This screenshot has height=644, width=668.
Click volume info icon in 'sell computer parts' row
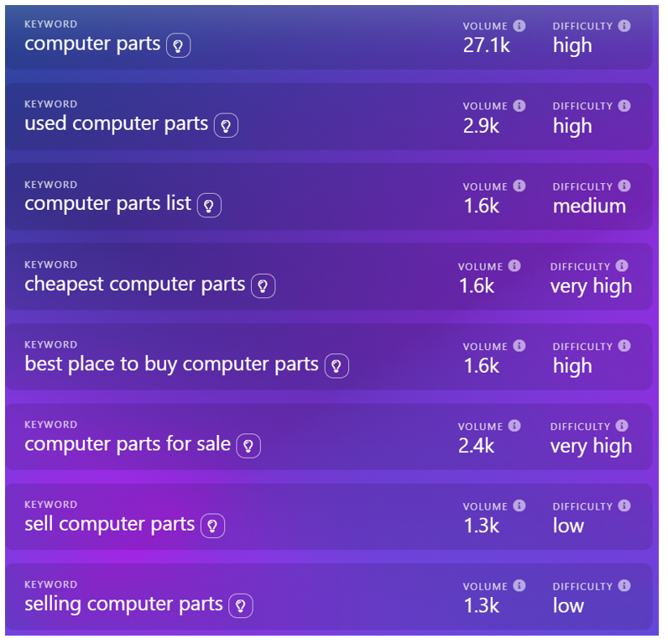[519, 506]
